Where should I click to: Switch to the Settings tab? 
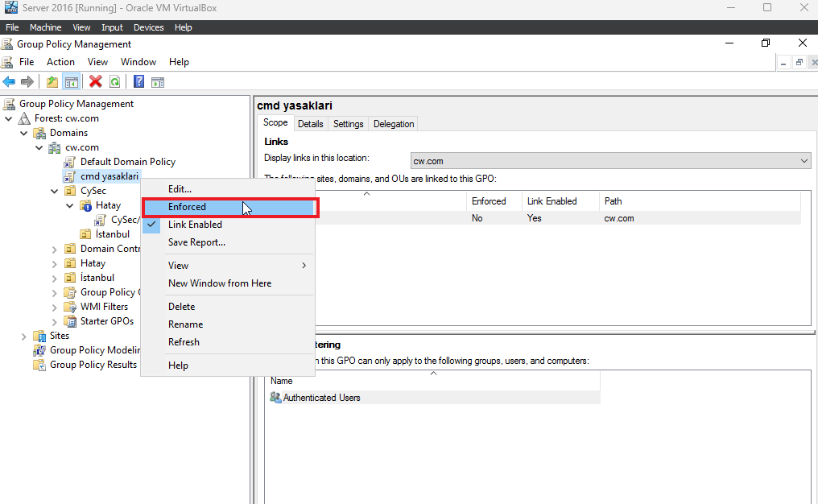[x=349, y=124]
